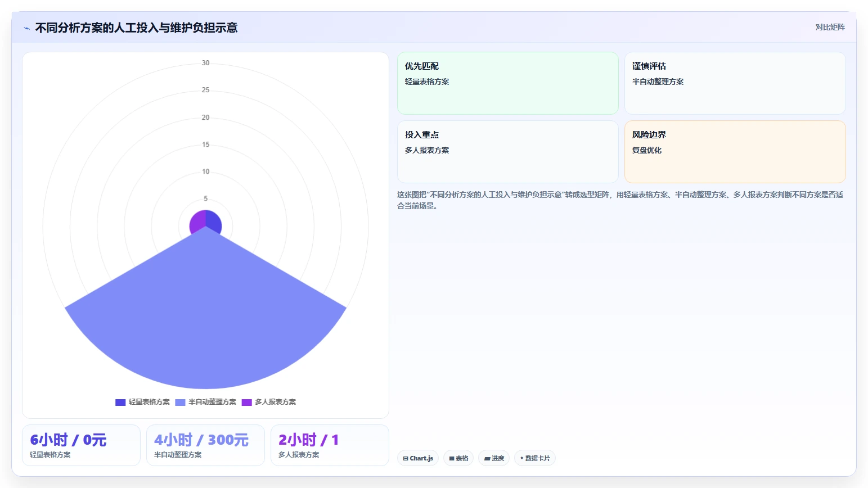Open the 谨慎评估 matrix card
This screenshot has width=868, height=488.
[x=735, y=83]
